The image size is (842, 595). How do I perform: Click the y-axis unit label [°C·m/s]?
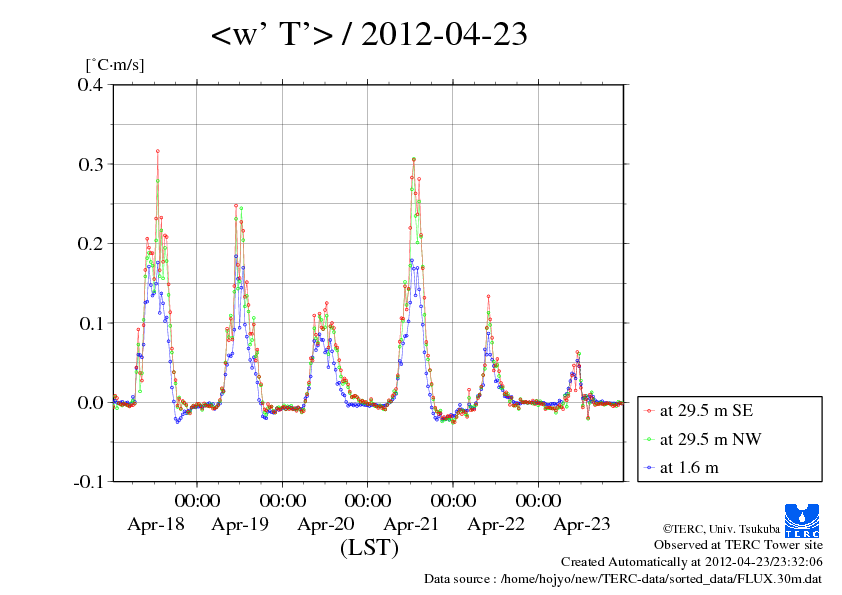115,65
